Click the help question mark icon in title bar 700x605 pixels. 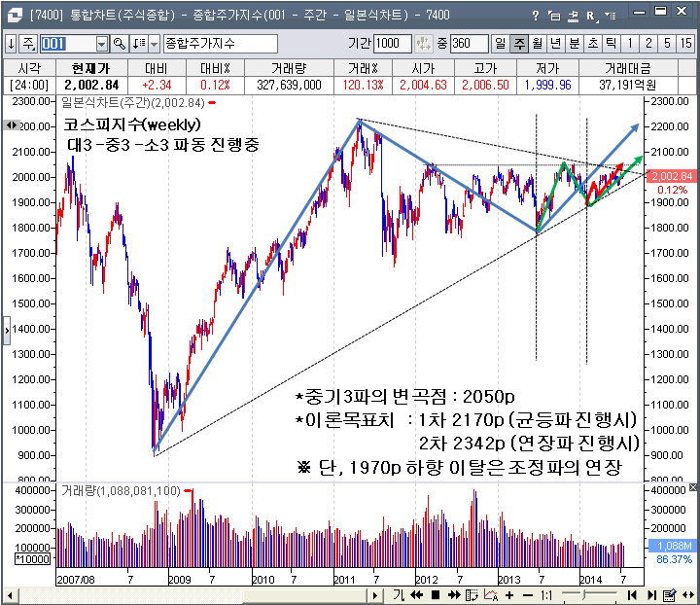click(536, 17)
